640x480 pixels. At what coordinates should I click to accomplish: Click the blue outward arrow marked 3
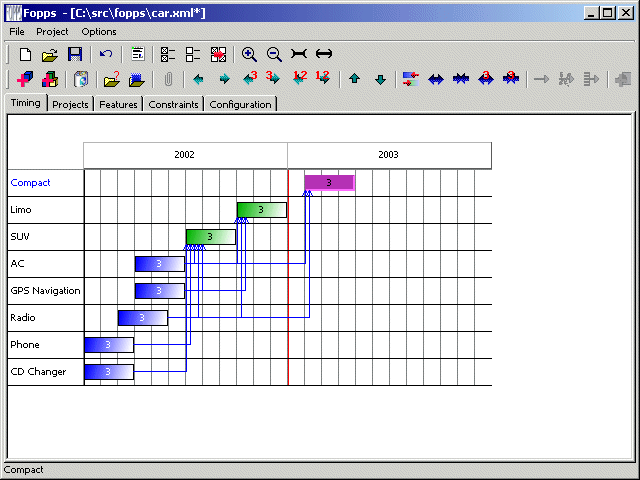[x=486, y=78]
